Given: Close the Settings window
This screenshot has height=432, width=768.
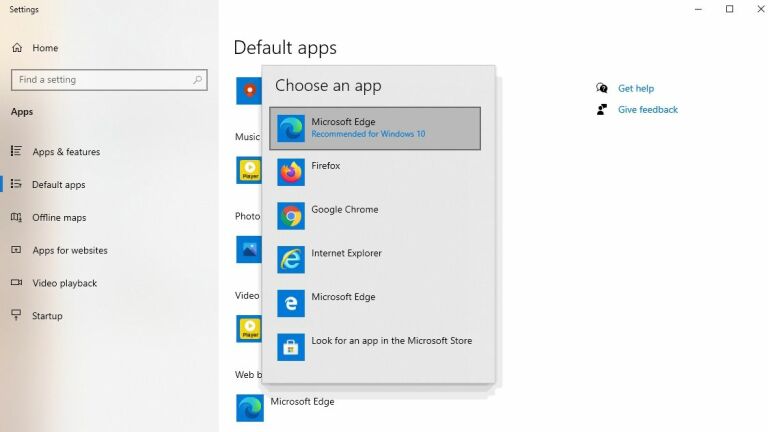Looking at the screenshot, I should 761,9.
